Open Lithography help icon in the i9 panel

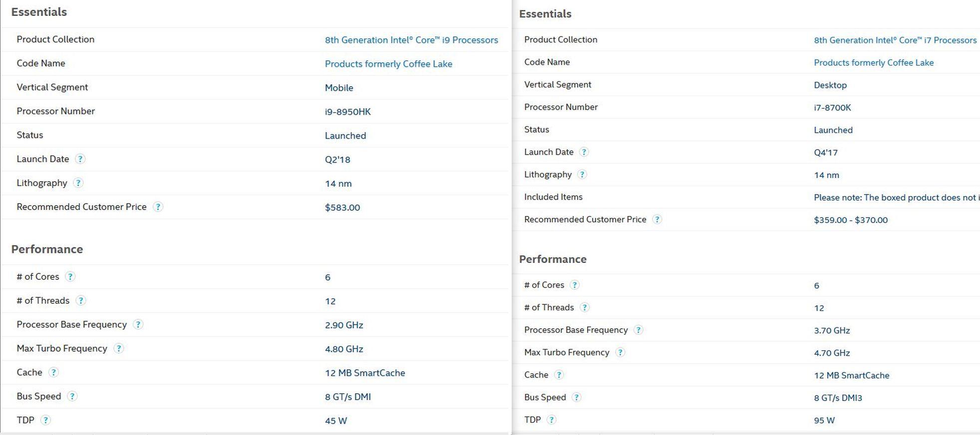(x=78, y=183)
